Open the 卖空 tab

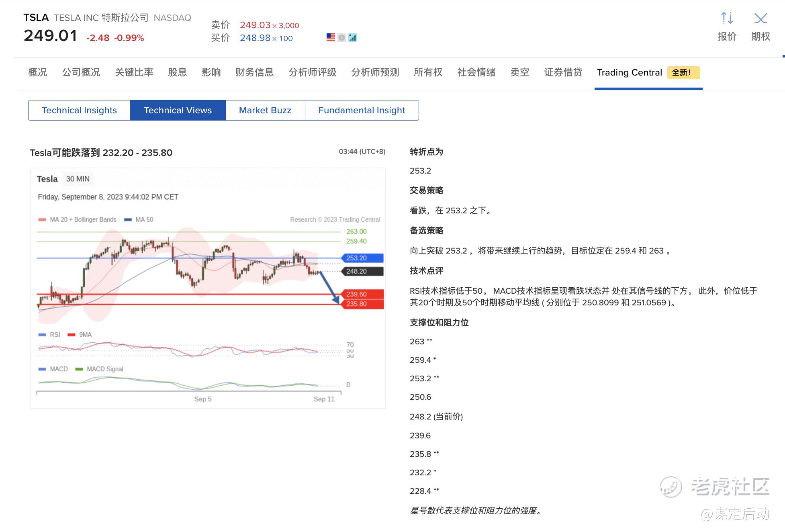click(x=520, y=72)
